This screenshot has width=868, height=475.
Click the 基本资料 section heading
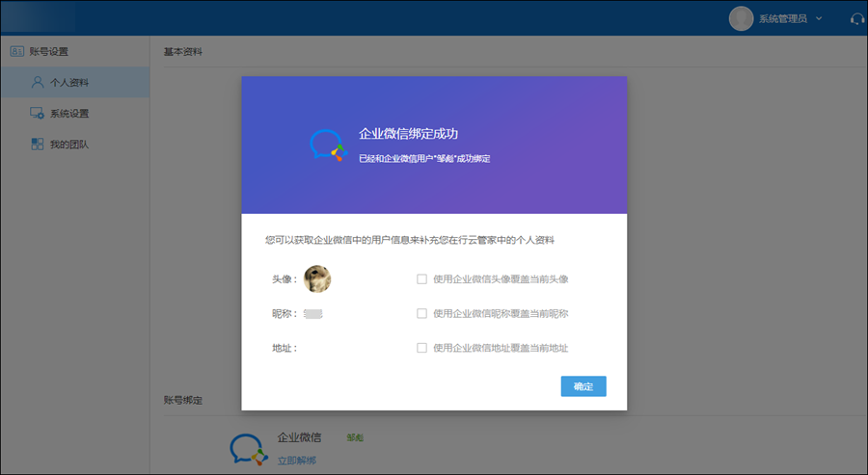coord(182,51)
